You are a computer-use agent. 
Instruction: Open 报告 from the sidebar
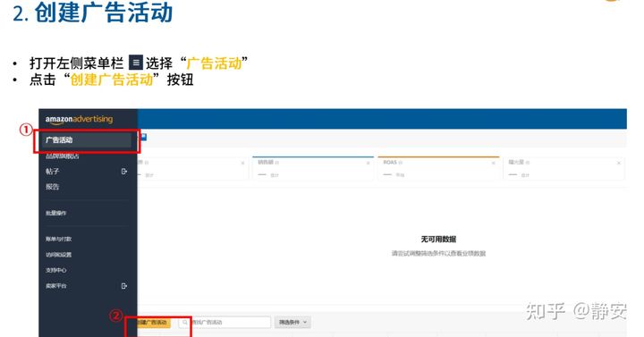coord(53,187)
